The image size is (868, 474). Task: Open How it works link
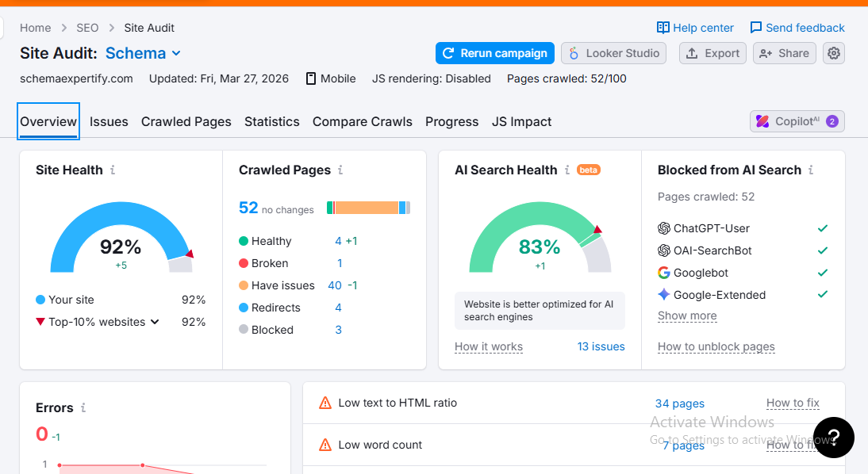coord(488,347)
